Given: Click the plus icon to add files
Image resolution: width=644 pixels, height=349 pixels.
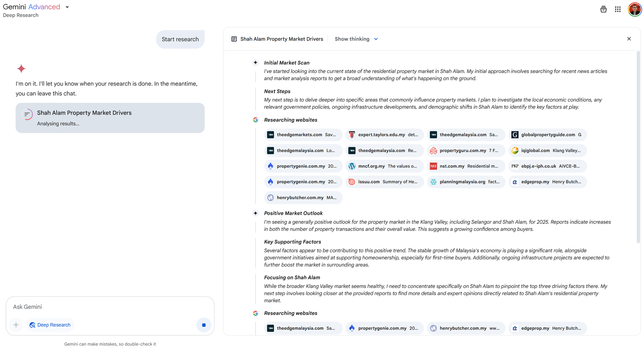Looking at the screenshot, I should (16, 325).
